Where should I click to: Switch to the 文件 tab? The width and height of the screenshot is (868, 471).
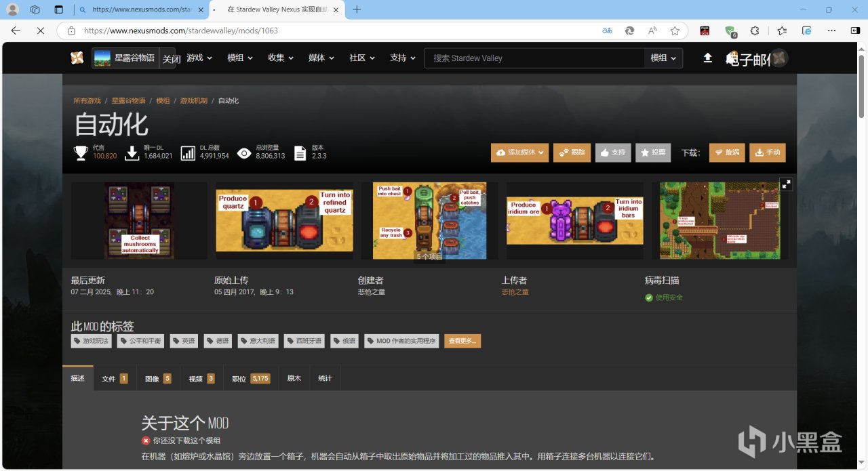point(115,378)
